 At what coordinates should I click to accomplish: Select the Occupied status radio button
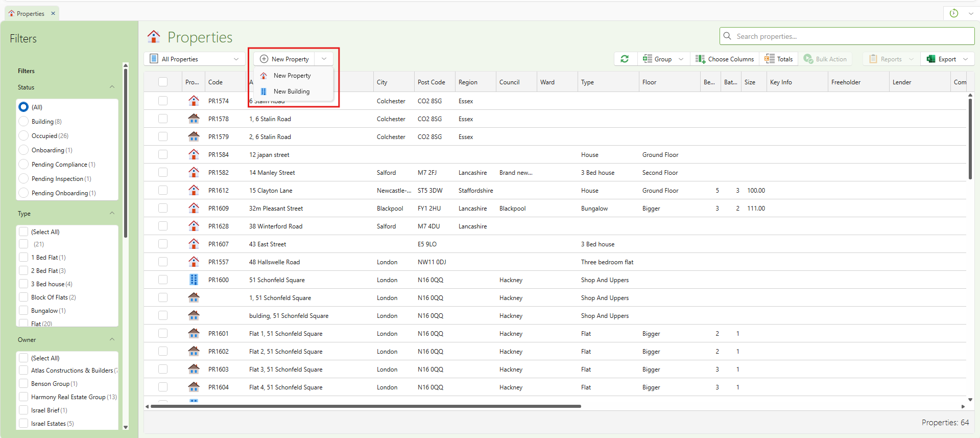[x=23, y=136]
